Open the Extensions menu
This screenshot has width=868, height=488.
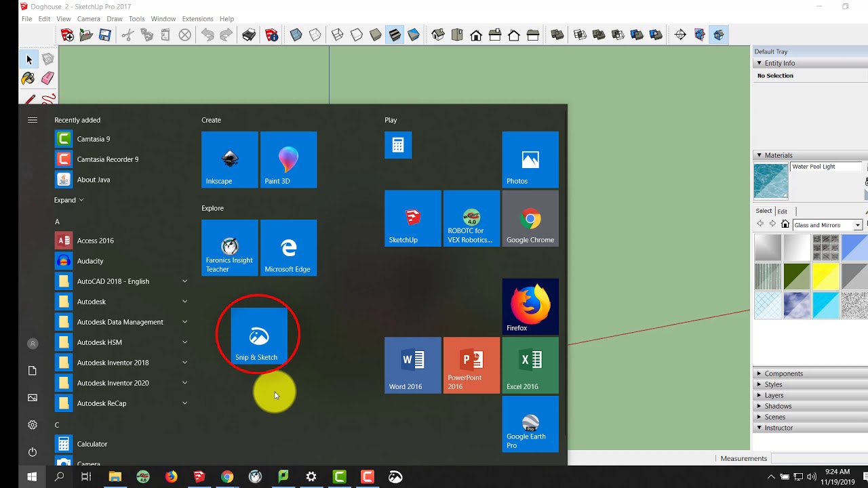(x=197, y=19)
